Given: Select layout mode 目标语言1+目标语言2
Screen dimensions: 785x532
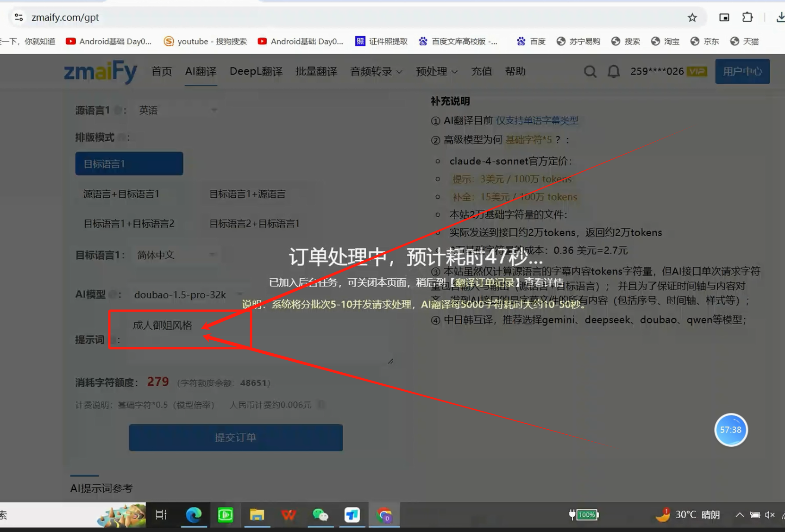Looking at the screenshot, I should coord(129,224).
